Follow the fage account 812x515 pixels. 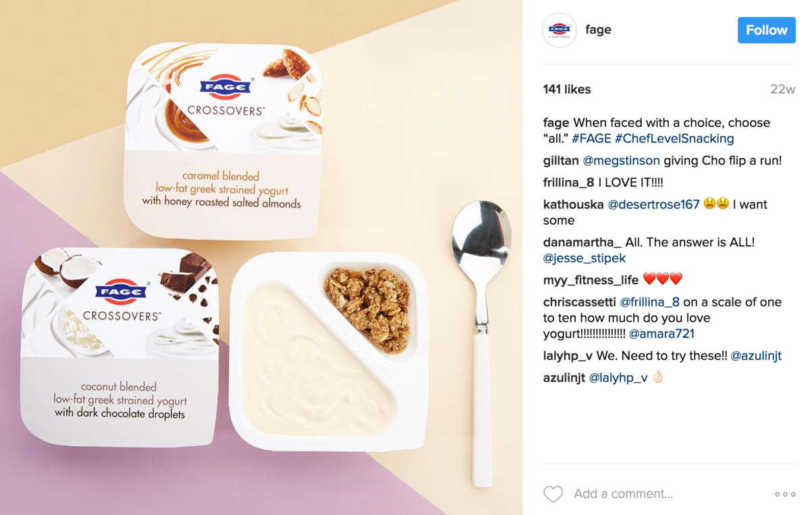pos(766,30)
